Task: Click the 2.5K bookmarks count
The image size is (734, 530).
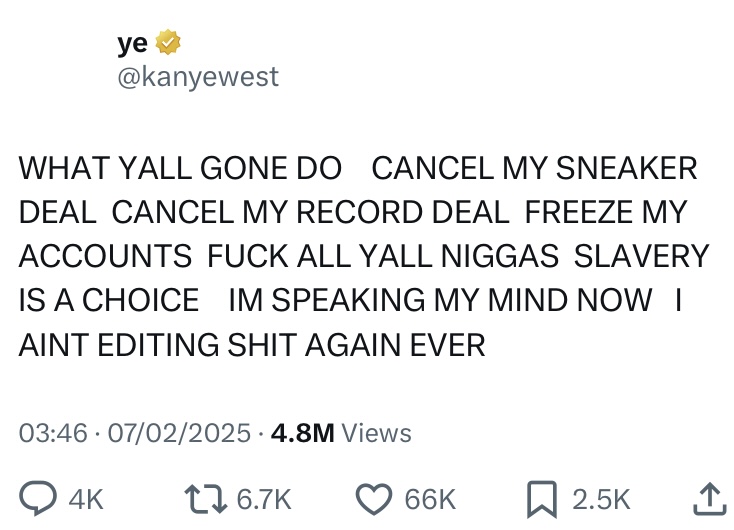Action: 601,500
